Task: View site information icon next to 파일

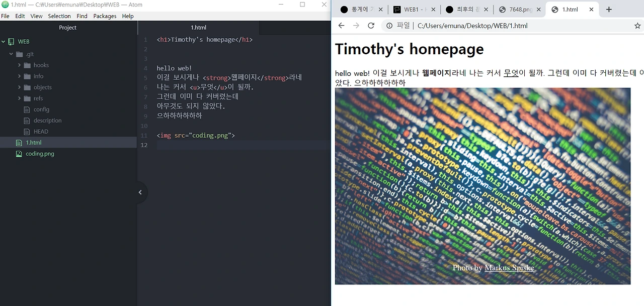Action: click(x=389, y=26)
